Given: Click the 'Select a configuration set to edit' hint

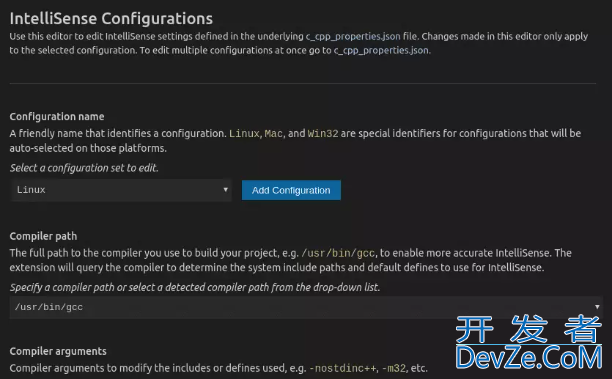Looking at the screenshot, I should 84,168.
